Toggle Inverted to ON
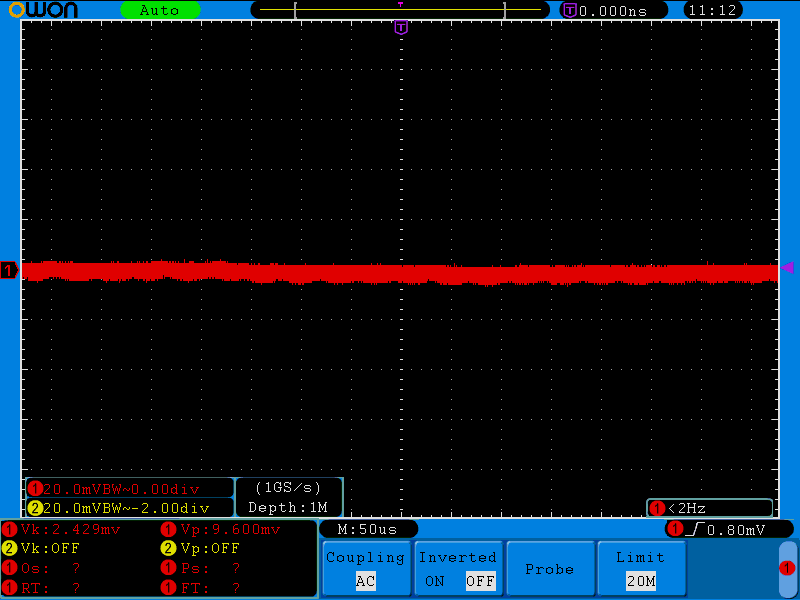The height and width of the screenshot is (600, 800). click(435, 581)
